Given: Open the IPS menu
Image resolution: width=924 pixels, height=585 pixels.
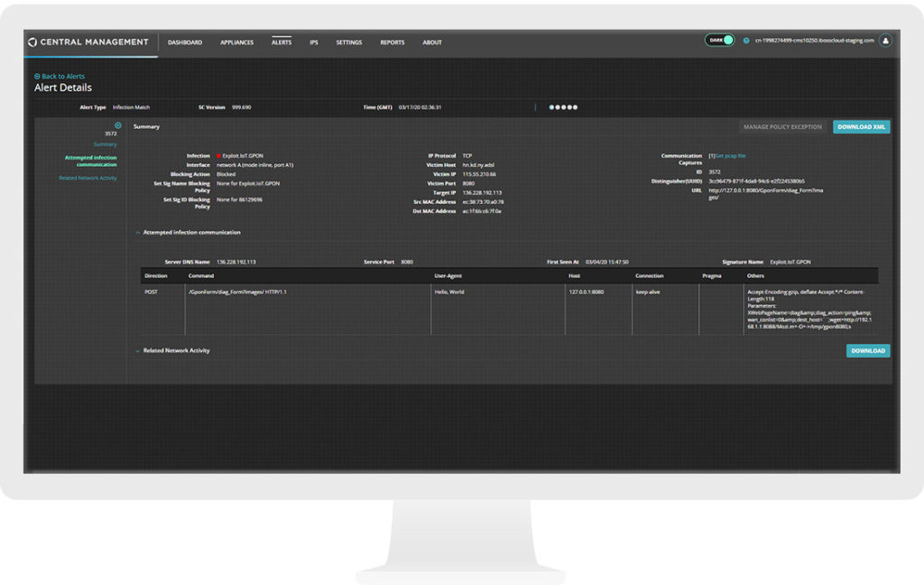Looking at the screenshot, I should coord(313,42).
